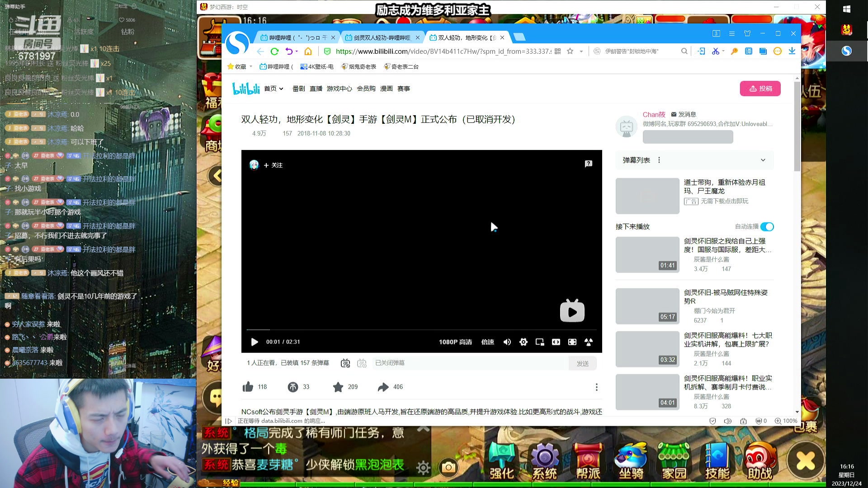Open video player settings gear

(x=524, y=342)
